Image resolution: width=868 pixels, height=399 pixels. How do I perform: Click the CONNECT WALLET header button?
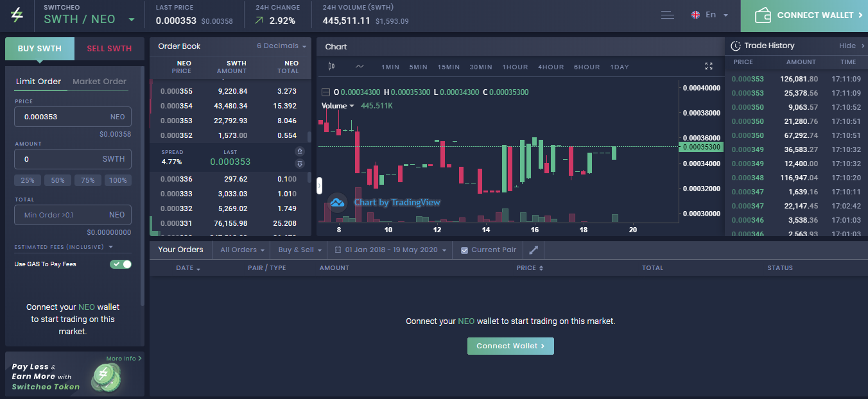pyautogui.click(x=804, y=15)
